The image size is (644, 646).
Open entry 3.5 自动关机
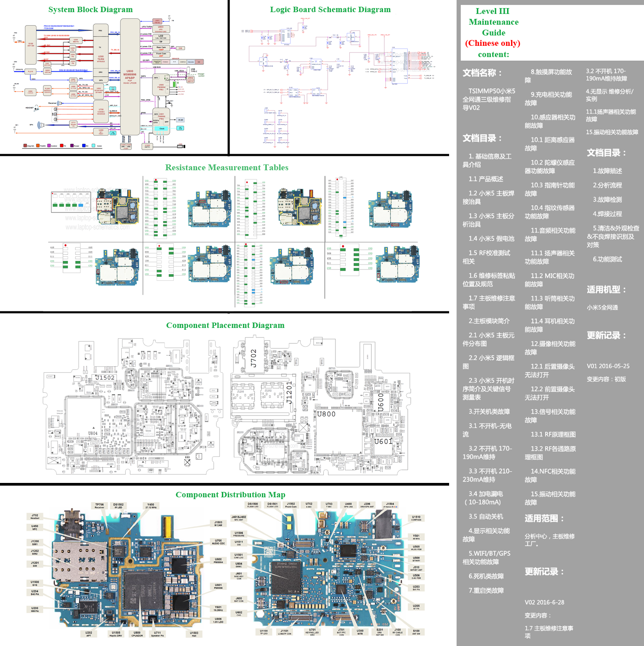(486, 517)
